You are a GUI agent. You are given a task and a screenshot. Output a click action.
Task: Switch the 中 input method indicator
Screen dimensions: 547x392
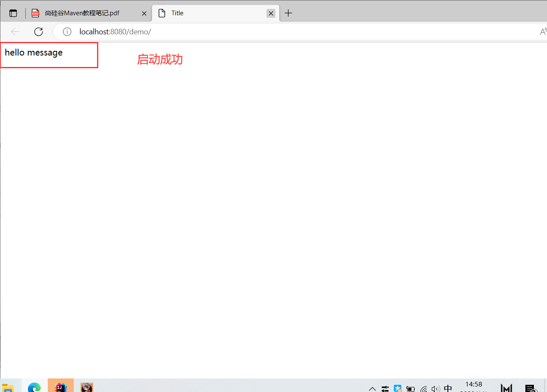(x=448, y=388)
